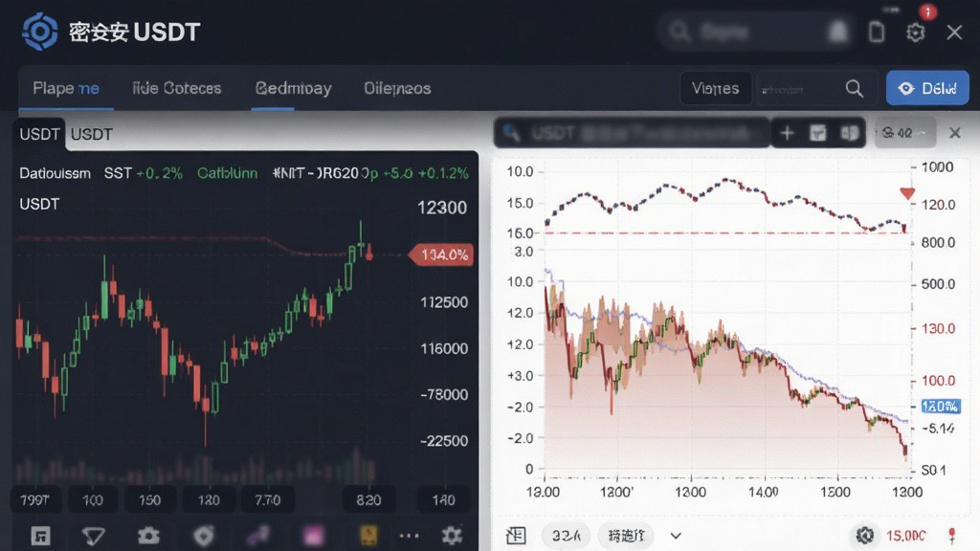Select the 150 range button
This screenshot has height=551, width=980.
click(x=149, y=499)
